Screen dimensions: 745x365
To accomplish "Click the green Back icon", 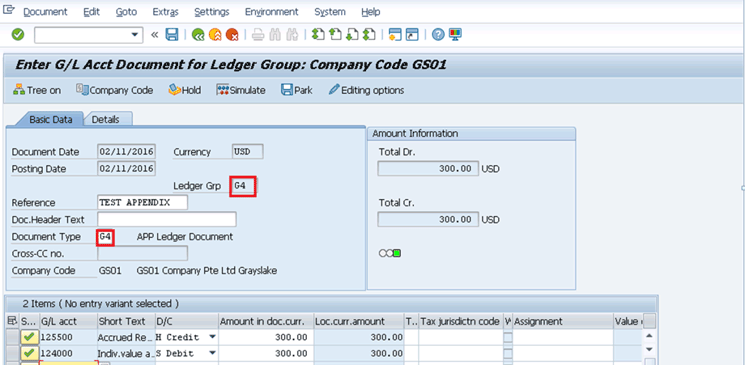I will 198,35.
